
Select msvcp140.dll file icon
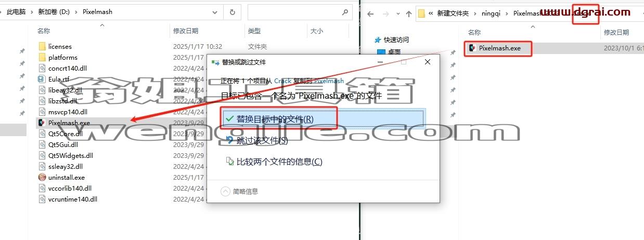tap(43, 112)
